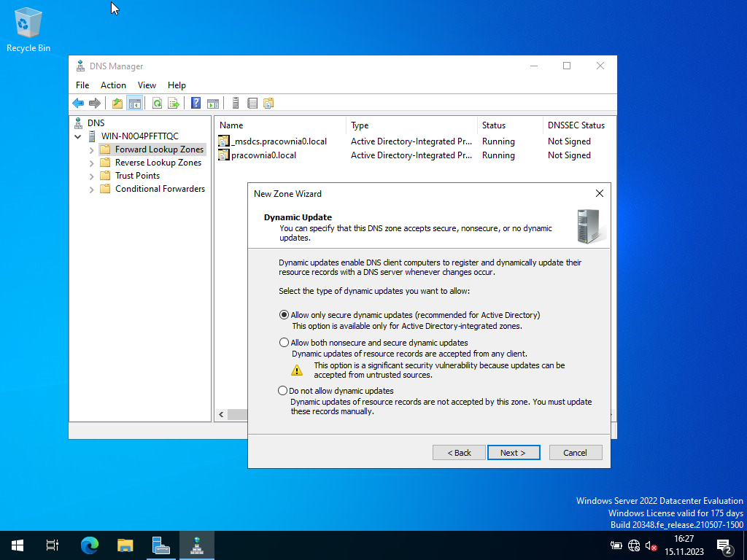This screenshot has height=560, width=747.
Task: Sort by the DNSSEC Status column header
Action: coord(578,125)
